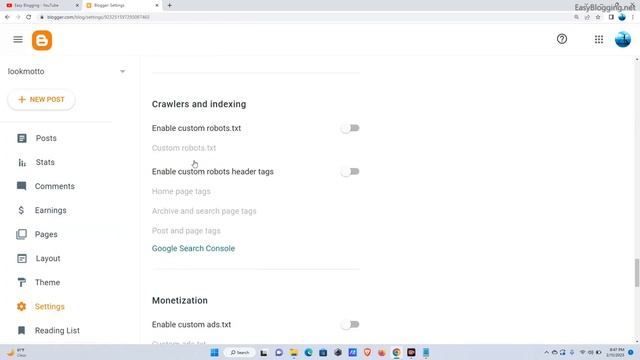Open the hamburger main menu
Screen dimensions: 640x360
click(18, 40)
